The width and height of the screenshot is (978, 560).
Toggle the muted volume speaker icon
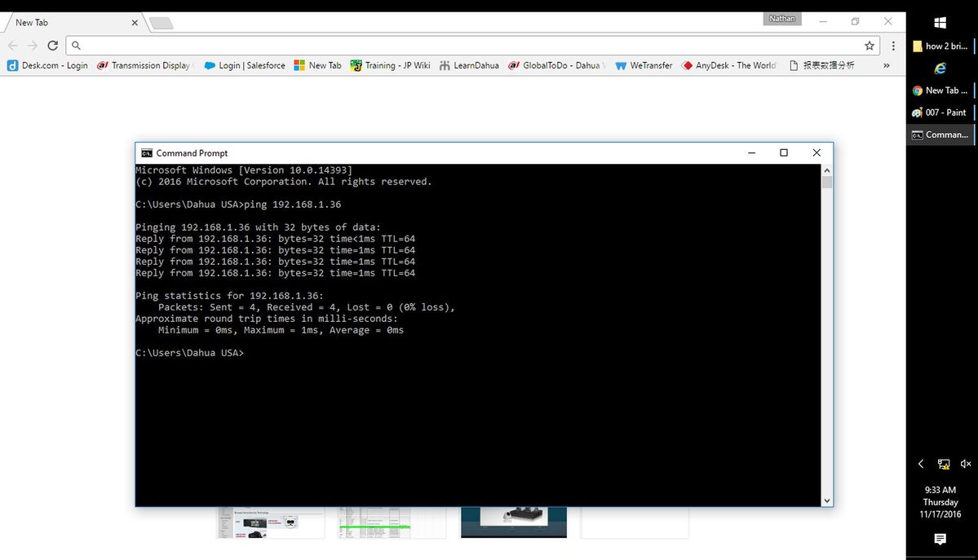pos(966,463)
